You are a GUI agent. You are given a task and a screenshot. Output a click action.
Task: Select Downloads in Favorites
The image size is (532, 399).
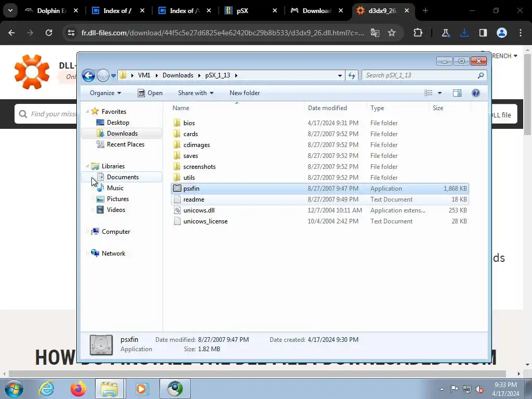tap(122, 134)
